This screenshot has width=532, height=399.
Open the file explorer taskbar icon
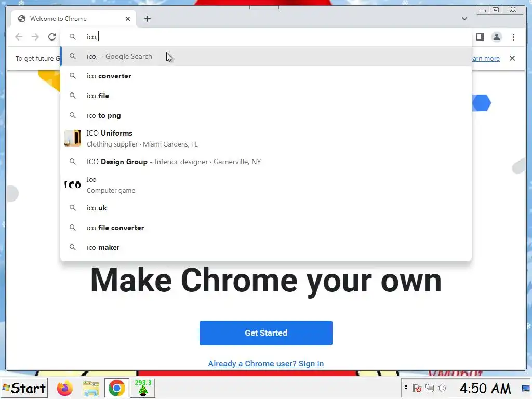91,388
